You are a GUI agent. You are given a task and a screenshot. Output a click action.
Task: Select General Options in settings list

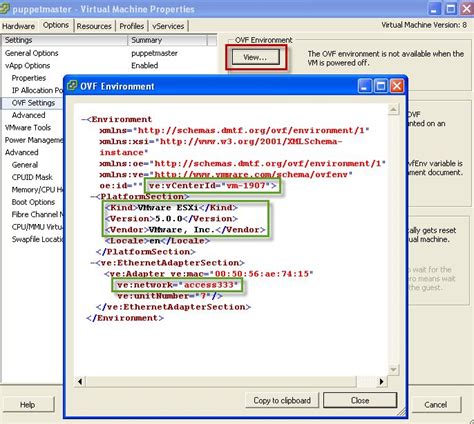click(x=32, y=53)
